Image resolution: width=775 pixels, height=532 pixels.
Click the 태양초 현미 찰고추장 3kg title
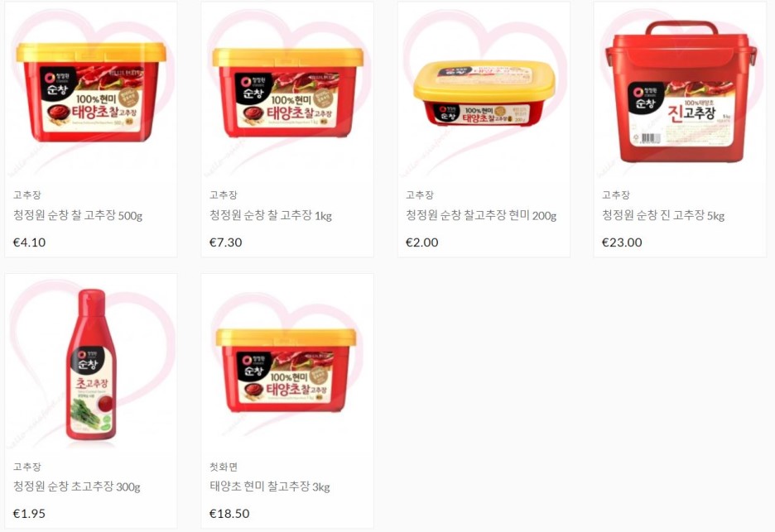click(269, 486)
